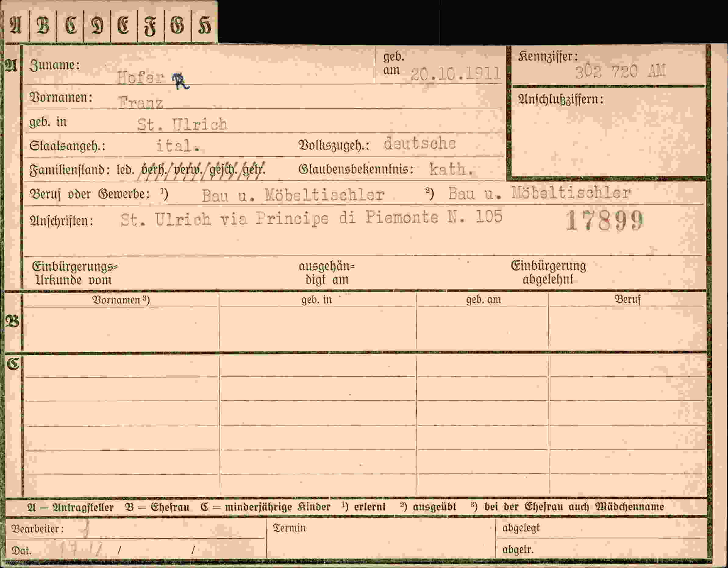Click the 'Beruf' column header
The width and height of the screenshot is (728, 568).
click(x=627, y=299)
